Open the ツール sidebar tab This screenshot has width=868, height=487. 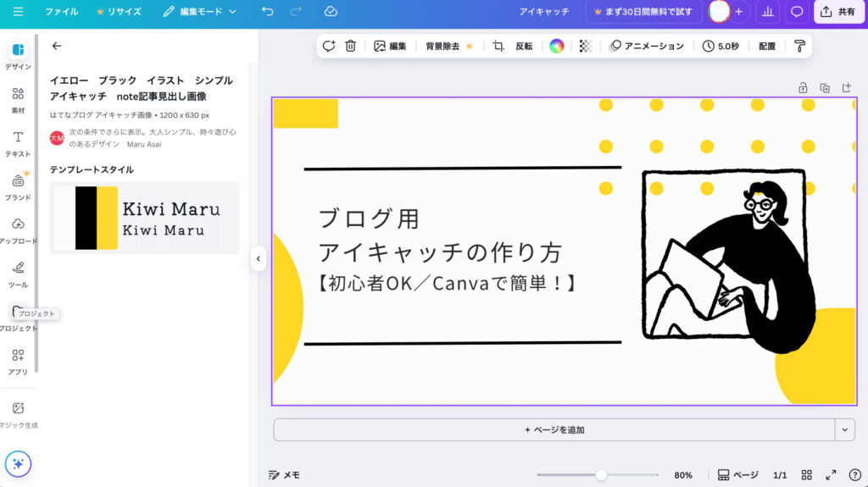tap(18, 274)
